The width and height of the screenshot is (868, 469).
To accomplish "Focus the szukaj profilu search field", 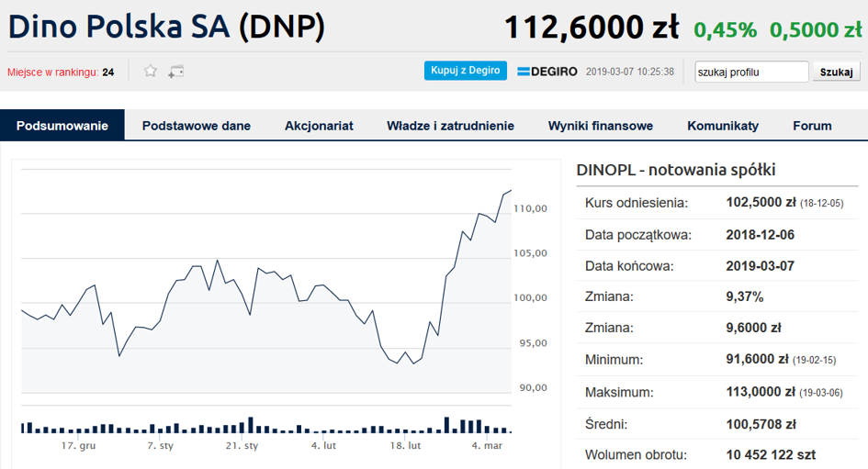I will click(751, 72).
